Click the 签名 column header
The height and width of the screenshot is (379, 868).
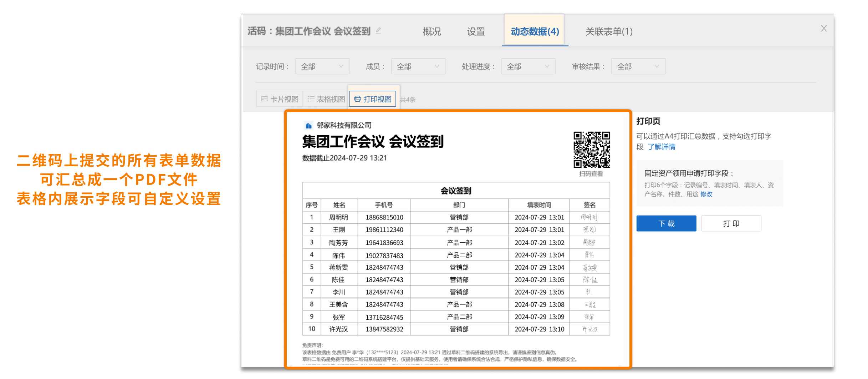coord(589,205)
